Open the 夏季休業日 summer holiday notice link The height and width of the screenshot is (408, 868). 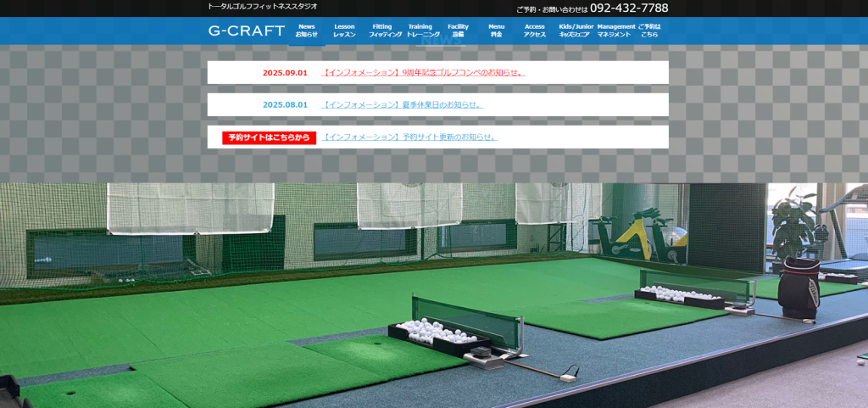point(403,105)
